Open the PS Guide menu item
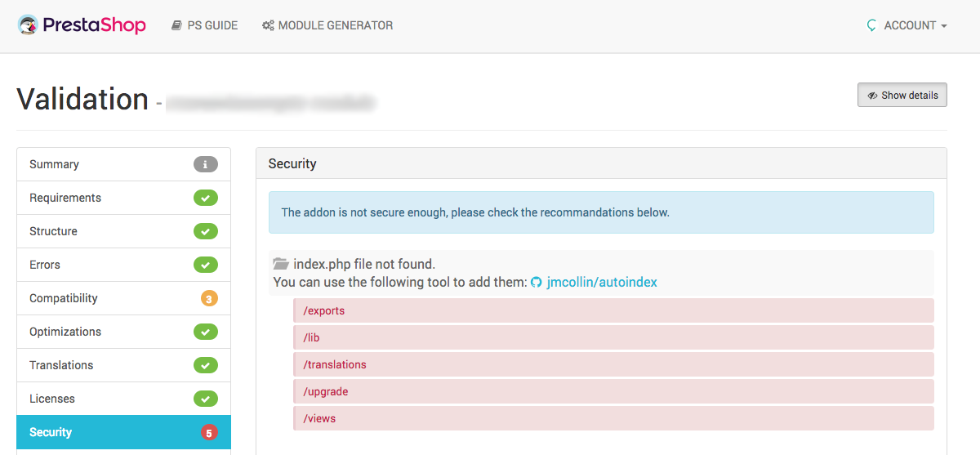The height and width of the screenshot is (455, 980). click(204, 25)
